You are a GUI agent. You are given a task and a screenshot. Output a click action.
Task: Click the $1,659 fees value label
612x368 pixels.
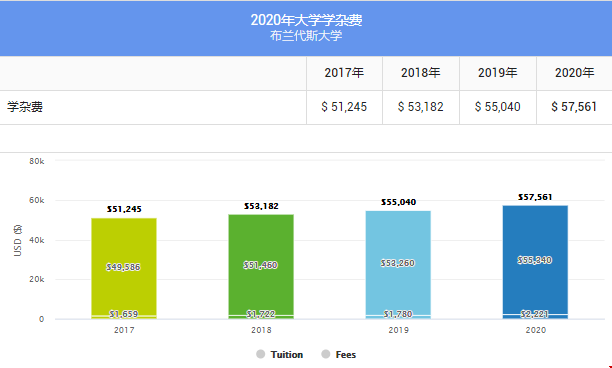[123, 314]
